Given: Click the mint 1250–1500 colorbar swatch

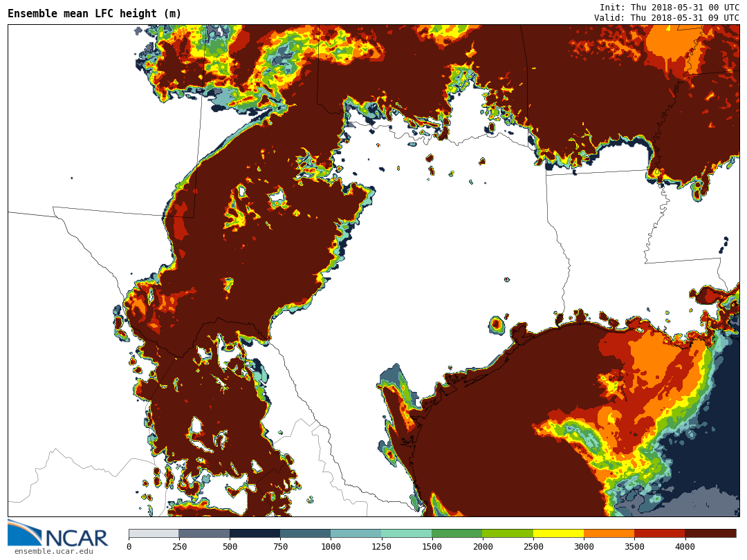Looking at the screenshot, I should coord(406,534).
